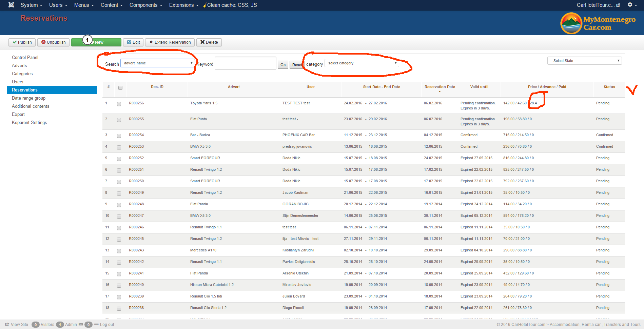This screenshot has height=329, width=644.
Task: Open the Components menu
Action: coord(145,5)
